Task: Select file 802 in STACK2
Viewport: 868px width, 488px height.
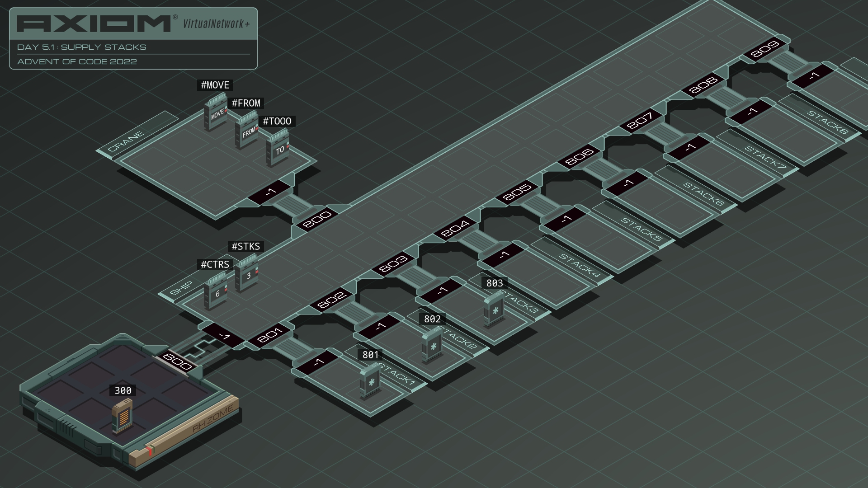Action: click(x=432, y=345)
